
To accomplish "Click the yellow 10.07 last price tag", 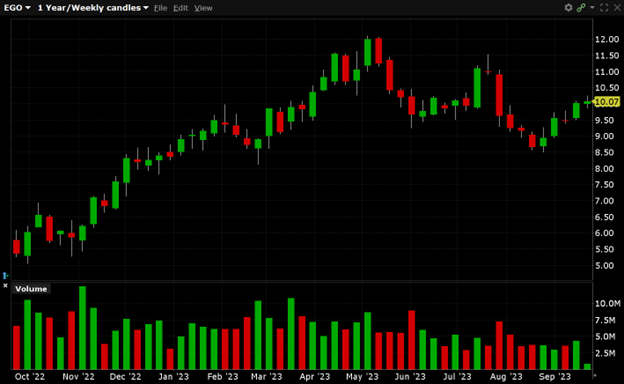I will (607, 102).
